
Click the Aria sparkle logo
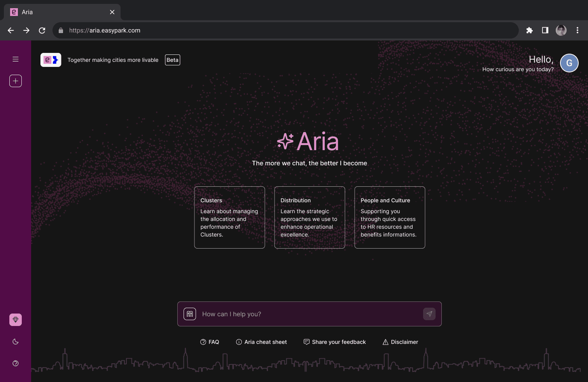[308, 141]
